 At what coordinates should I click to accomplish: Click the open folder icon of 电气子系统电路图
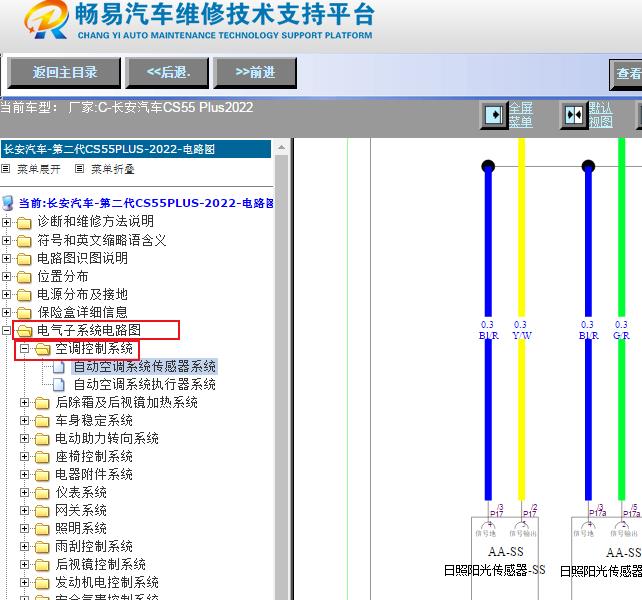[25, 331]
